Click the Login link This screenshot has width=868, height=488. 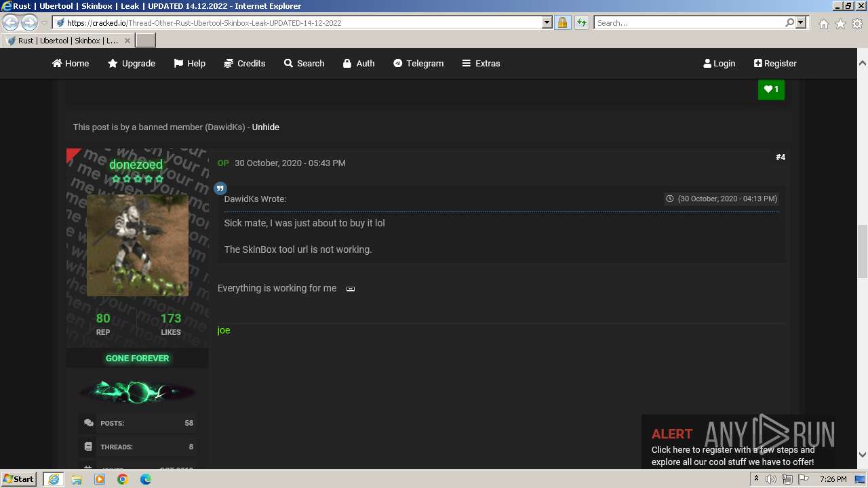coord(719,63)
